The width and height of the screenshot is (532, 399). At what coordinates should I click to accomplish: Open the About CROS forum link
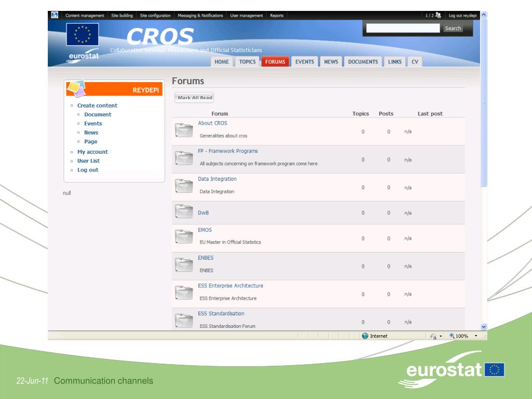click(x=212, y=123)
